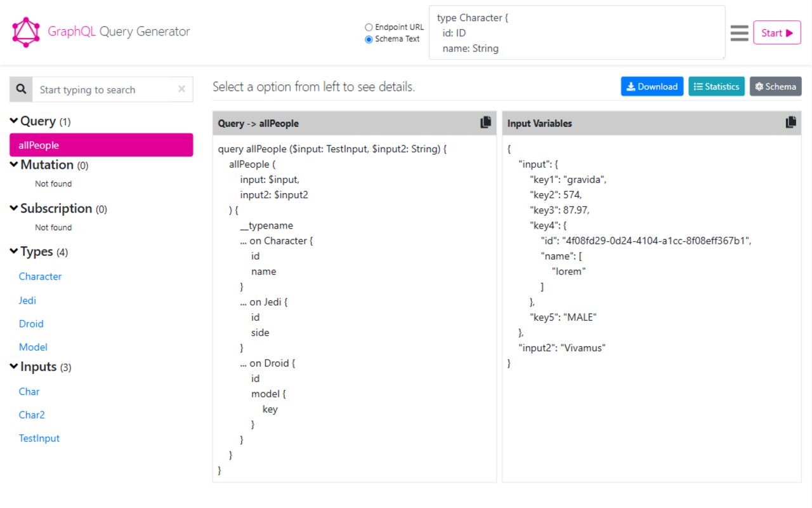The height and width of the screenshot is (508, 812).
Task: Open the Statistics view
Action: click(x=716, y=86)
